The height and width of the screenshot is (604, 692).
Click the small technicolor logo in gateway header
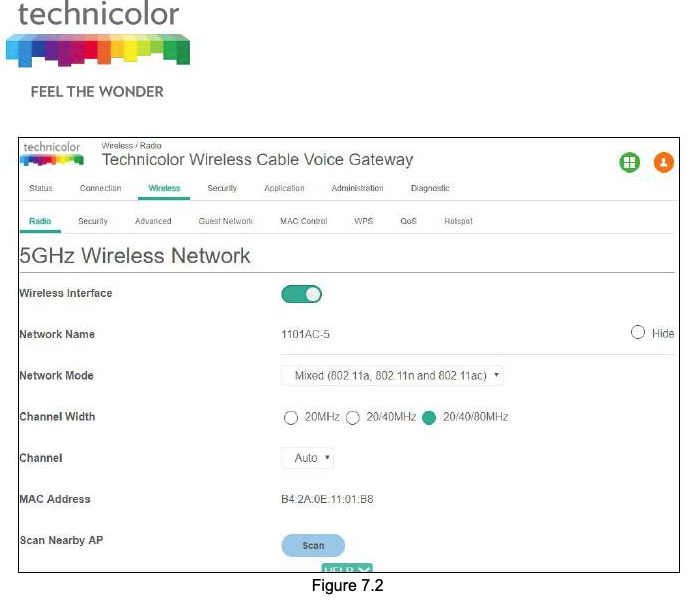point(52,153)
